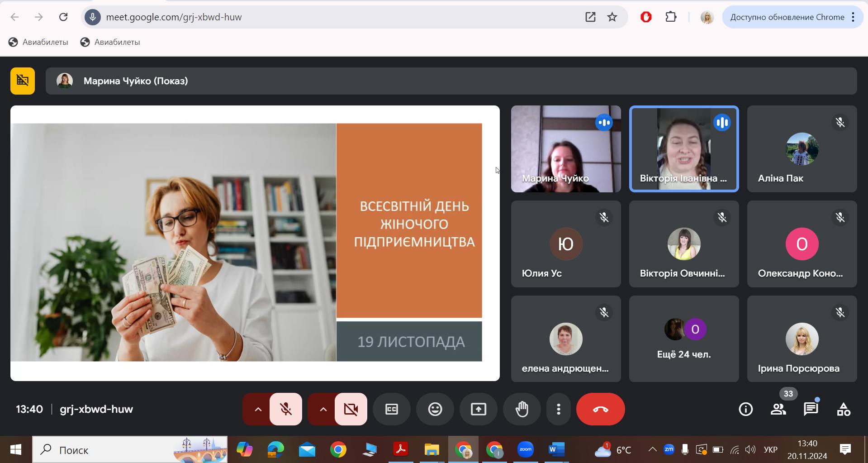
Task: Open the emoji reactions panel
Action: 435,409
